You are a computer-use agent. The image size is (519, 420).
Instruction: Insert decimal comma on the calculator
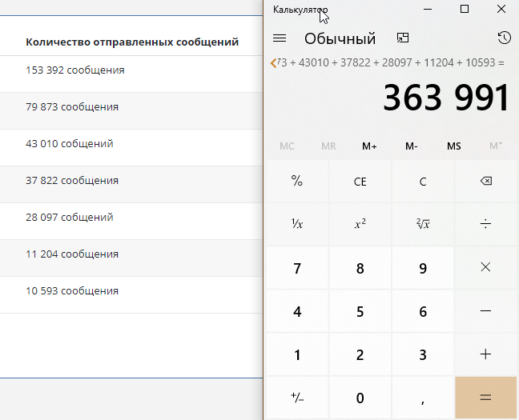coord(423,398)
